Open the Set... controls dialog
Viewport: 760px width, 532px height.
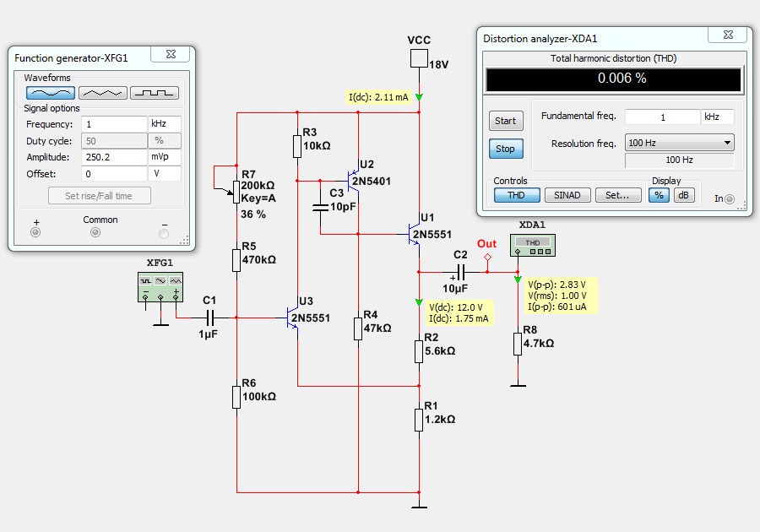[618, 195]
